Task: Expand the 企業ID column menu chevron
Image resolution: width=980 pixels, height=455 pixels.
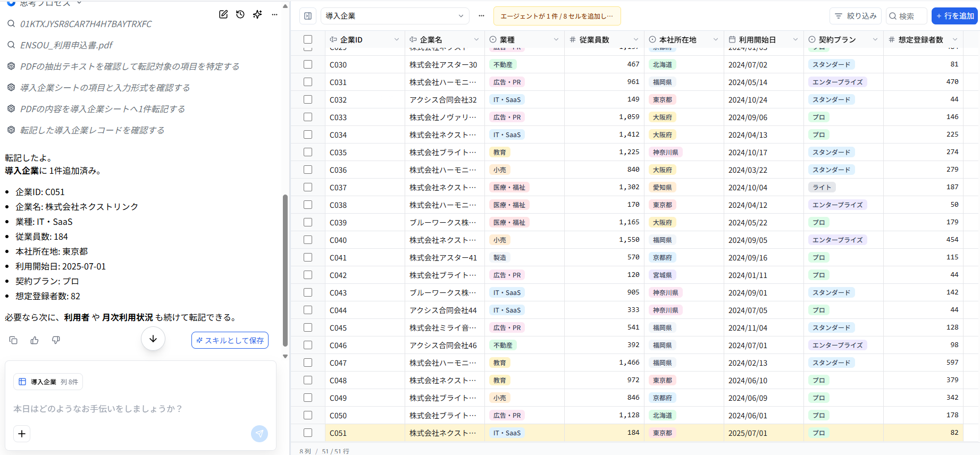Action: (397, 40)
